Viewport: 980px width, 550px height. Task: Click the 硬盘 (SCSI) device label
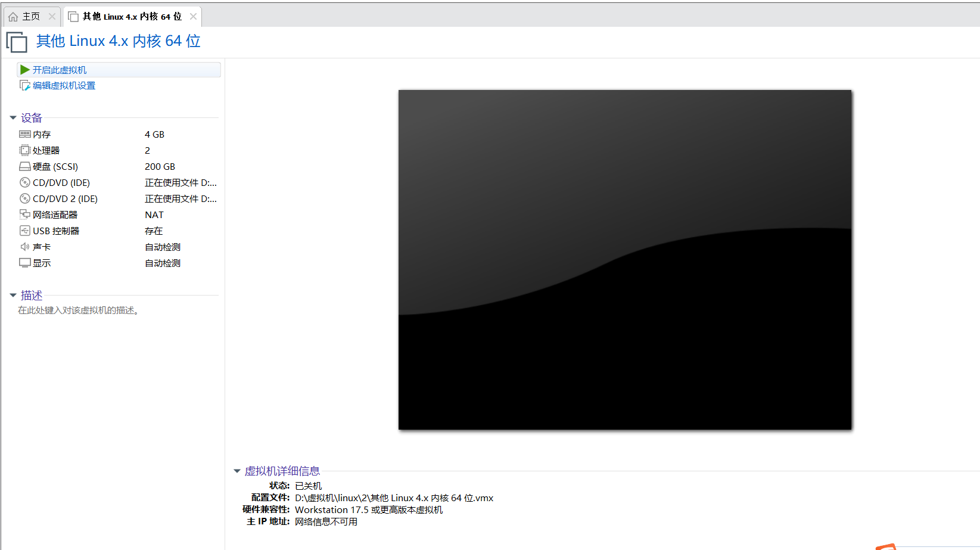click(x=55, y=167)
